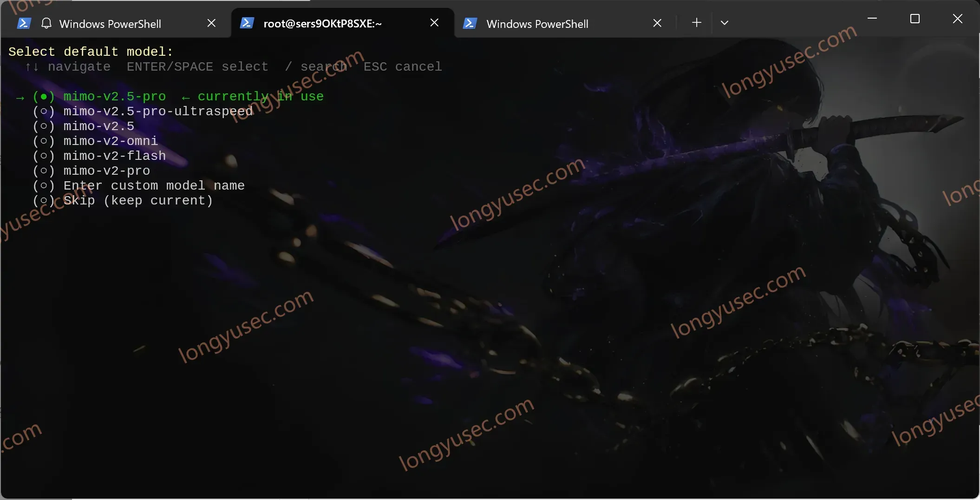Image resolution: width=980 pixels, height=500 pixels.
Task: Expand the new tab profile dropdown
Action: point(724,23)
